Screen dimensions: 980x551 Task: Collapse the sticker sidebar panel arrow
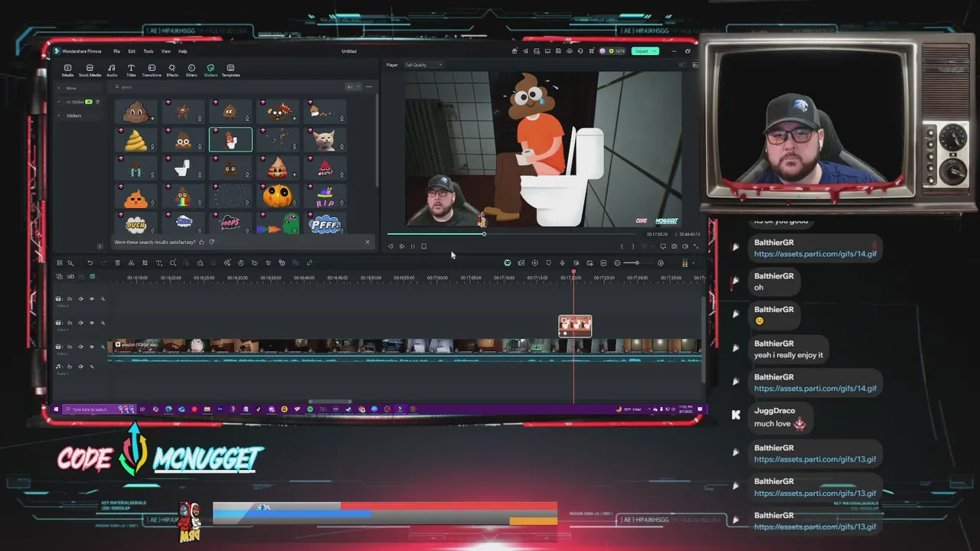[x=100, y=246]
